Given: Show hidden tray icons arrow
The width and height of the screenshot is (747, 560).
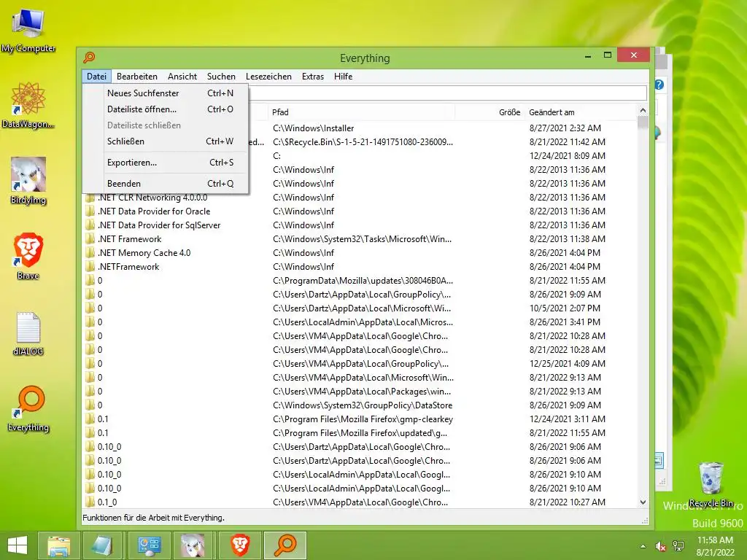Looking at the screenshot, I should (x=643, y=546).
